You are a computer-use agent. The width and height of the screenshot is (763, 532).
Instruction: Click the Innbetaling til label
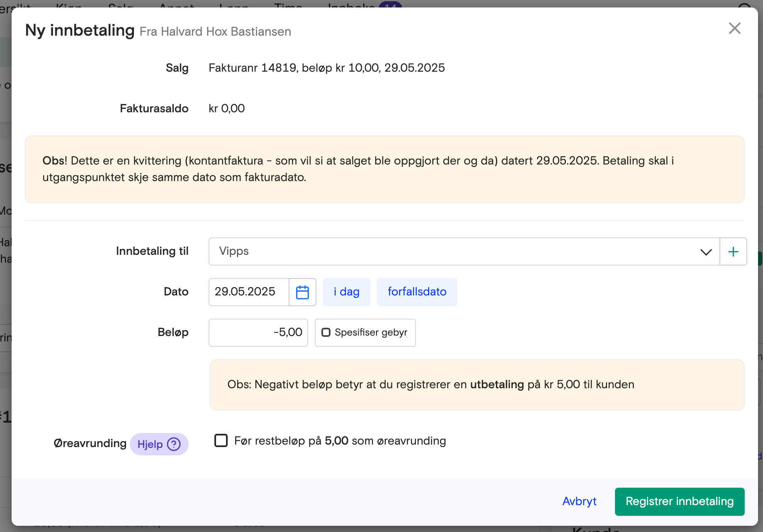(152, 251)
